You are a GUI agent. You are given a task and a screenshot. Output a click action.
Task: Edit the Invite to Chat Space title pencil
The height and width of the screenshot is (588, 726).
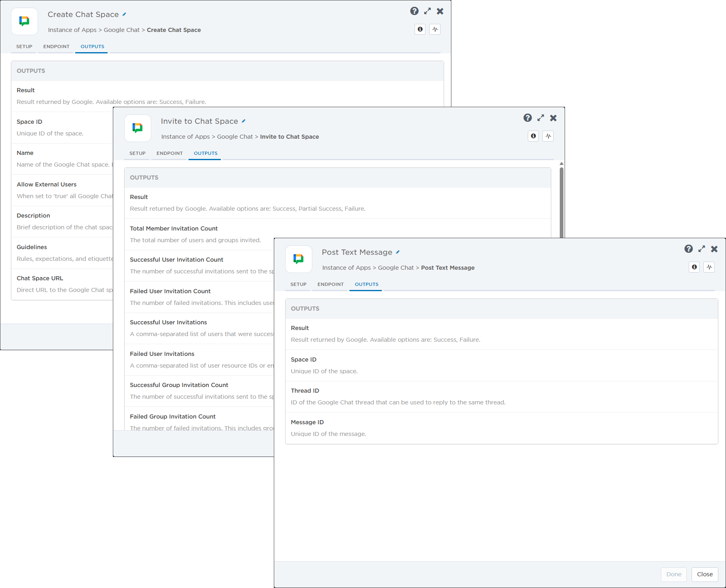coord(243,121)
